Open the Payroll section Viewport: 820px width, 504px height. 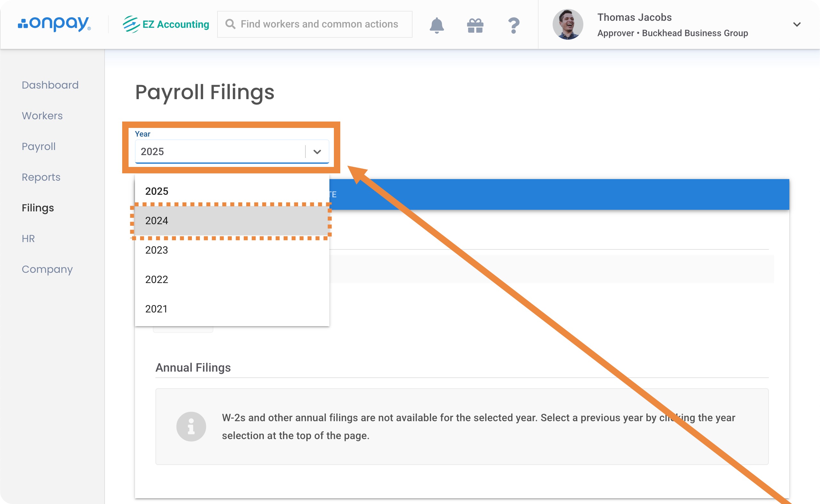coord(38,146)
